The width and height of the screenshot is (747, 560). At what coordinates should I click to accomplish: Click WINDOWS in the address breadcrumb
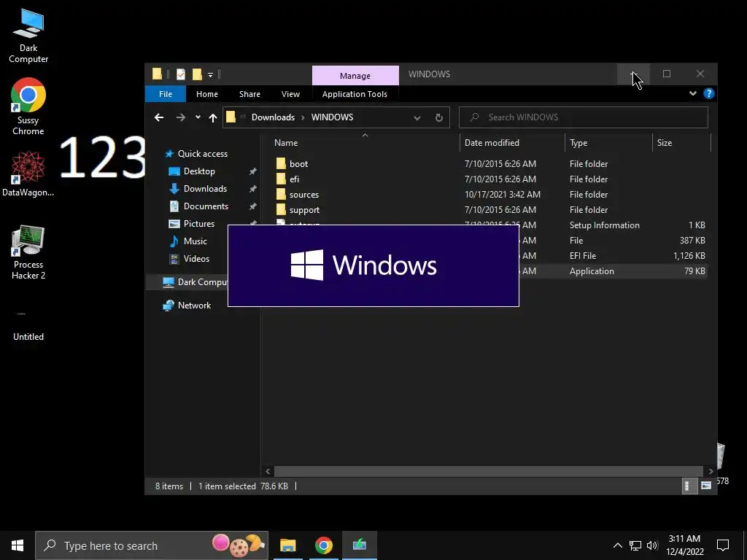pyautogui.click(x=332, y=117)
